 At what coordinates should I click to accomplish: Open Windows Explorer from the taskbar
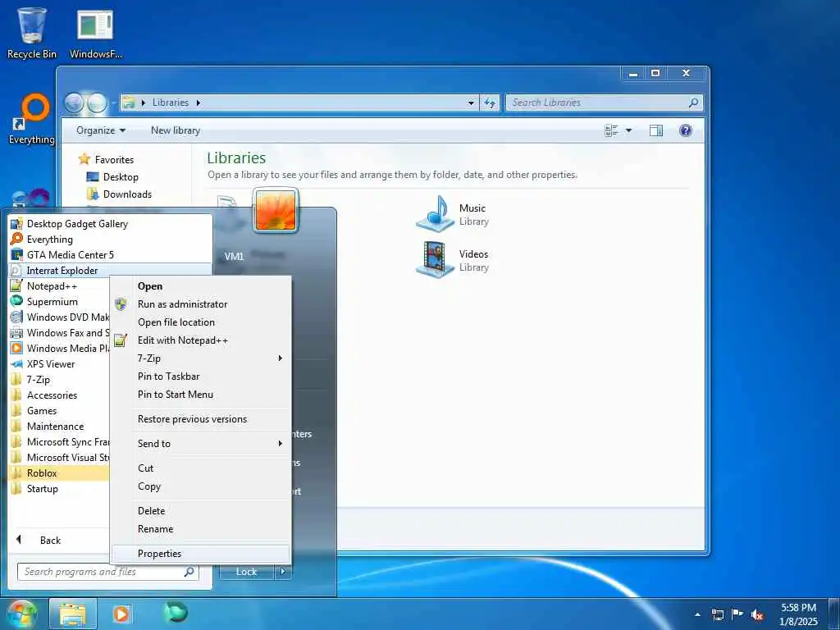73,614
